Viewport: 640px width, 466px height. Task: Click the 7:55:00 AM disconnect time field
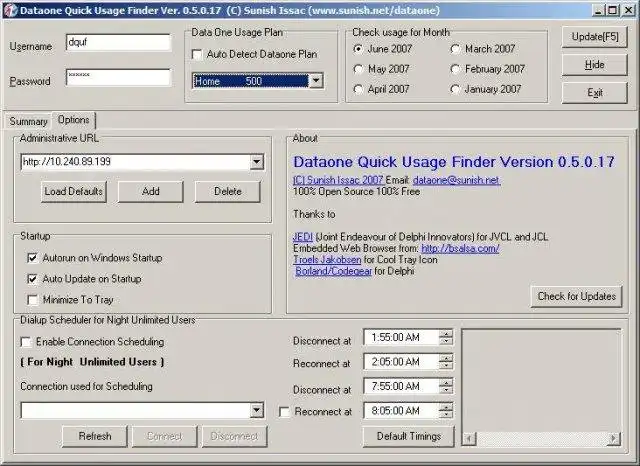coord(401,386)
